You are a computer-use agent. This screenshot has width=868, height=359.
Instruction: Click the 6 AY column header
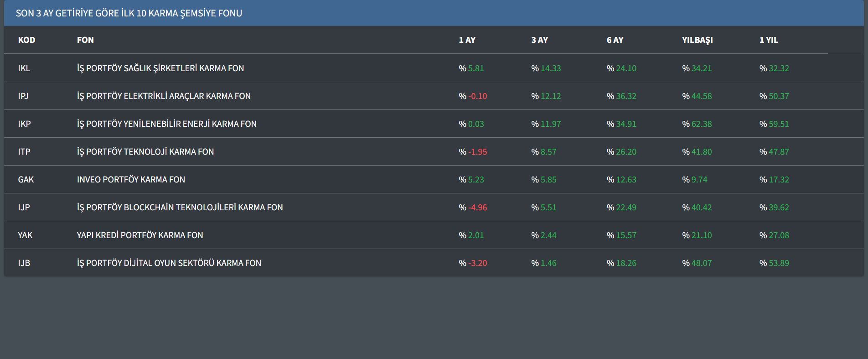[615, 40]
